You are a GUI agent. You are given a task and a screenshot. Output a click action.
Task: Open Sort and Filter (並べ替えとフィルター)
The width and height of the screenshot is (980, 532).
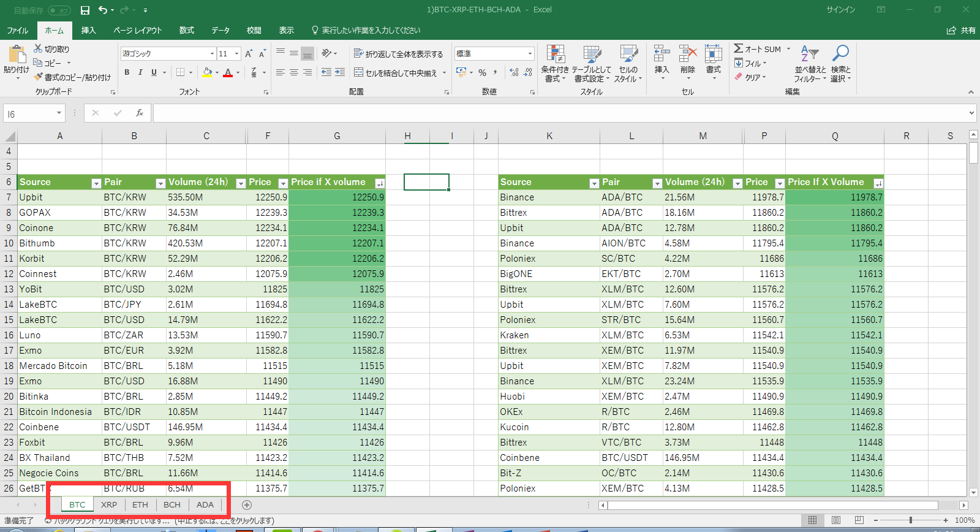point(810,64)
